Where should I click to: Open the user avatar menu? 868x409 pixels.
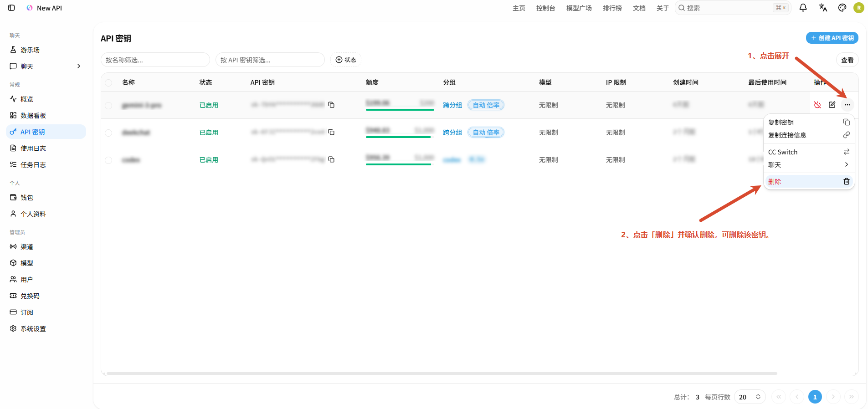[859, 8]
